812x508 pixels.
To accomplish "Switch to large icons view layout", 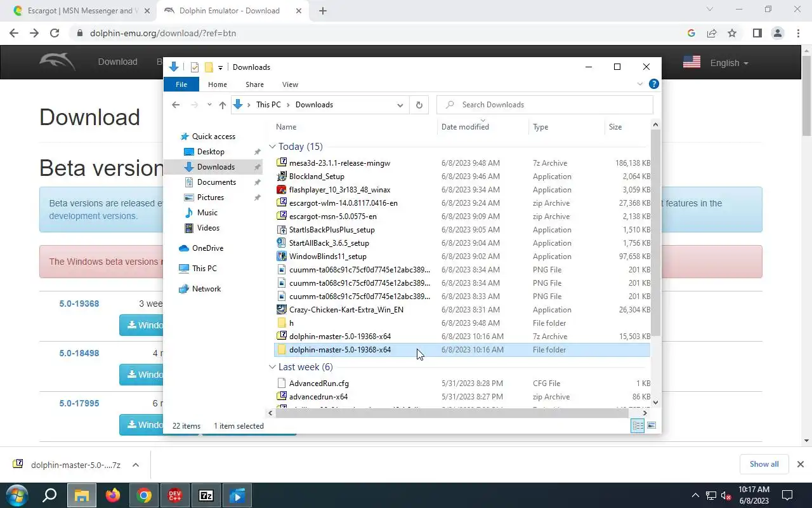I will [651, 426].
